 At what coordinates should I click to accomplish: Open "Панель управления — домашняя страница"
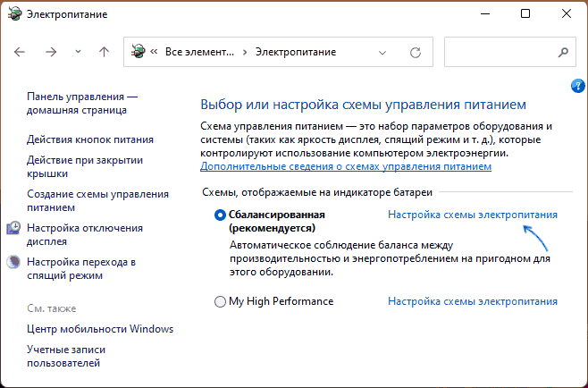point(82,103)
